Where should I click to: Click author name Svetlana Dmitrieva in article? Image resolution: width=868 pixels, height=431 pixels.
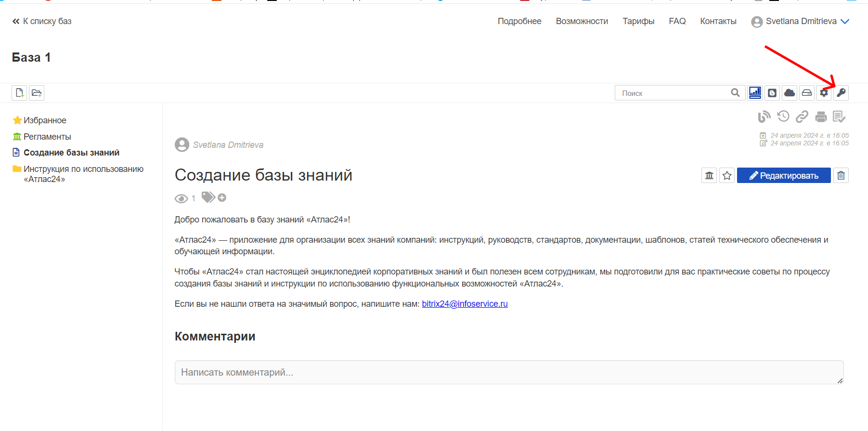click(x=228, y=145)
